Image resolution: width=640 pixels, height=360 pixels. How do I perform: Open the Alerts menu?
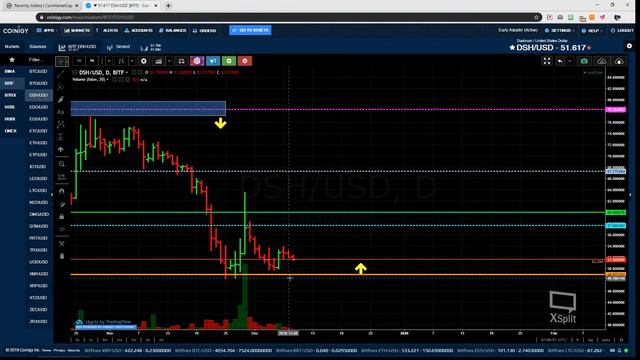(107, 31)
